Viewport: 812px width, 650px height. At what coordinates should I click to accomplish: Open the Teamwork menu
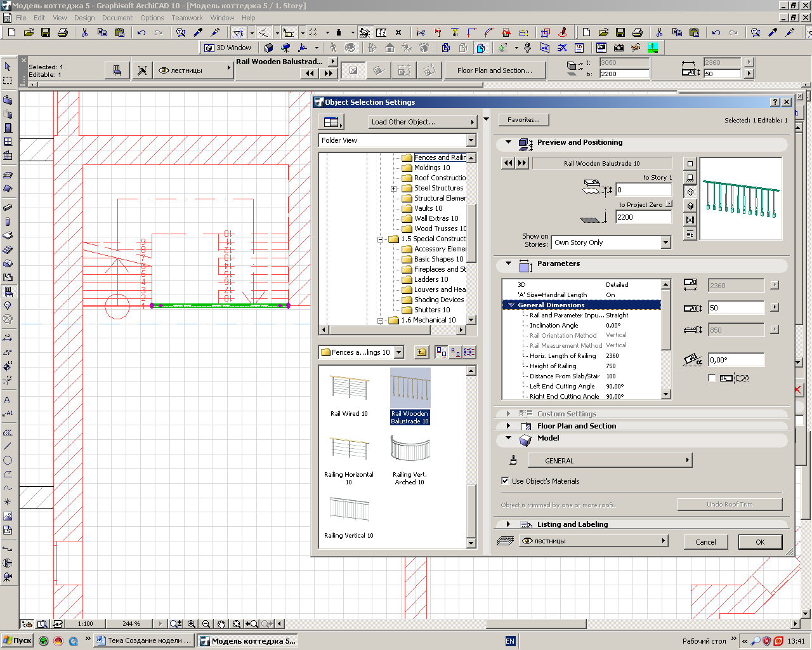[x=187, y=18]
